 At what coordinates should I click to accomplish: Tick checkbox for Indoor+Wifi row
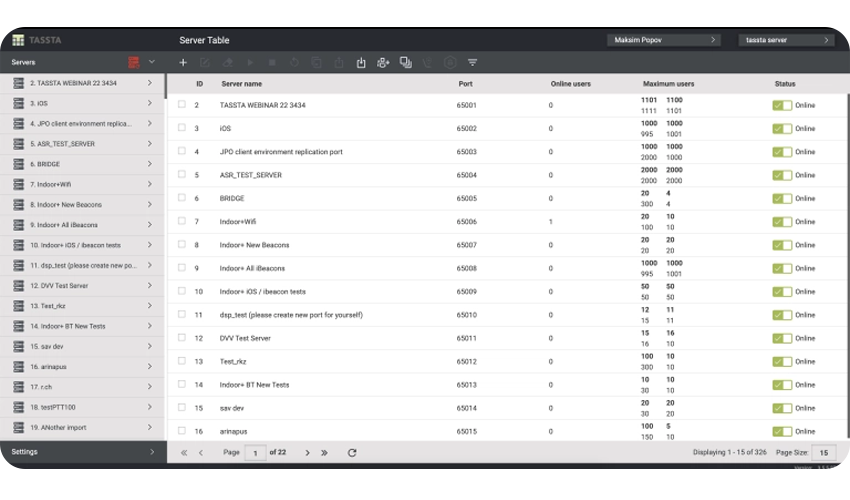pos(182,221)
